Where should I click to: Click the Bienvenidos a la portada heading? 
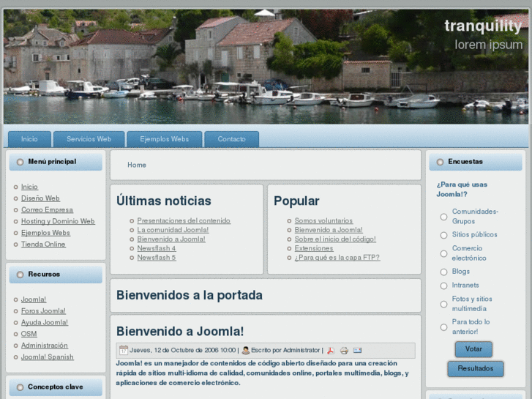click(190, 296)
